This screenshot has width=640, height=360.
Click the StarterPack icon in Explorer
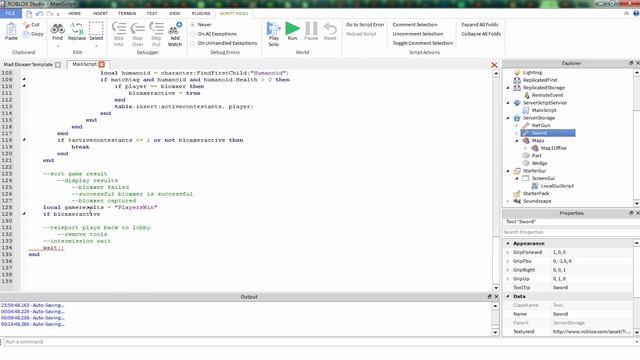point(517,193)
